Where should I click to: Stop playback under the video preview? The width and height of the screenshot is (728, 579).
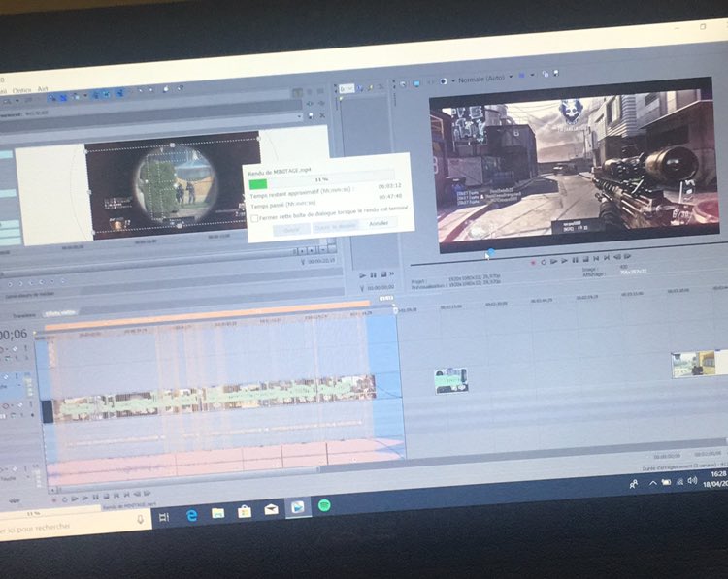pyautogui.click(x=585, y=259)
